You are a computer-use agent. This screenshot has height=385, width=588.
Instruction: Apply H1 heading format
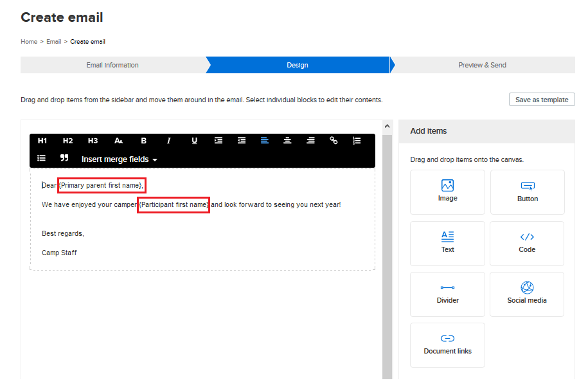pyautogui.click(x=42, y=141)
